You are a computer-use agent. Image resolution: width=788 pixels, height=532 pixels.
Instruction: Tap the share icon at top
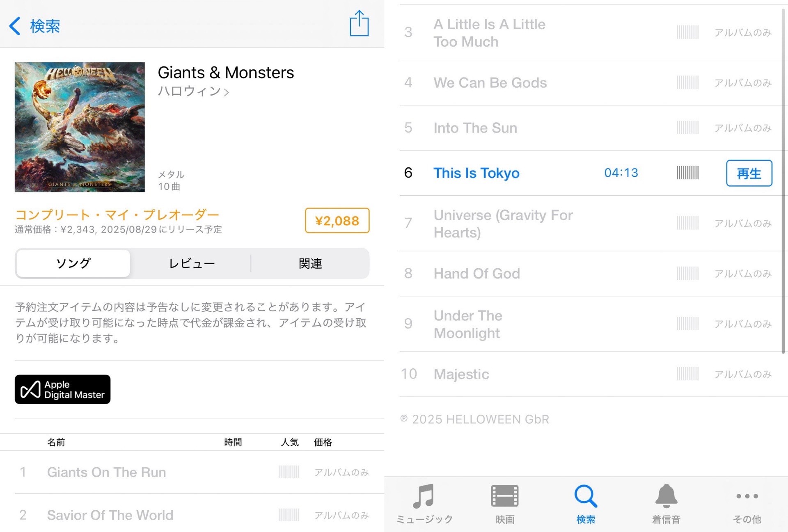(359, 23)
